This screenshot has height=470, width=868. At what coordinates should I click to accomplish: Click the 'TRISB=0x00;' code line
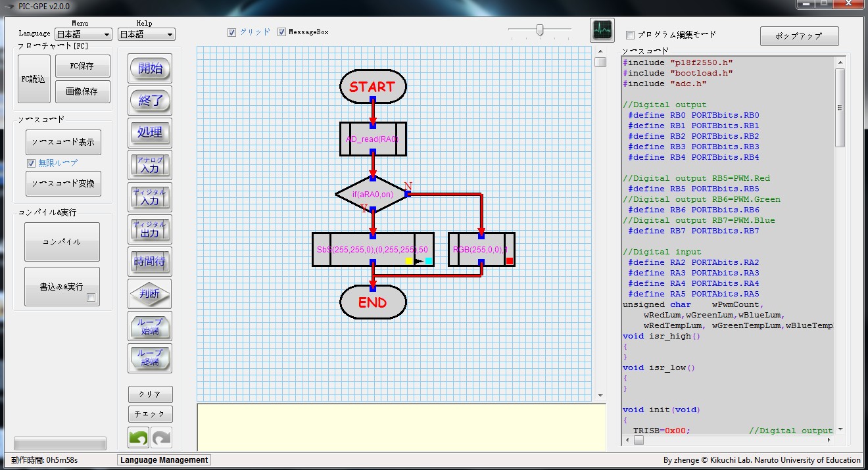click(x=662, y=431)
